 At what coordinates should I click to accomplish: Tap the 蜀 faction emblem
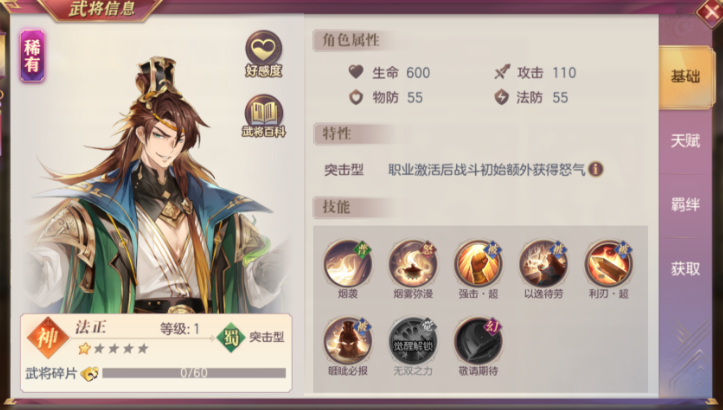[231, 338]
